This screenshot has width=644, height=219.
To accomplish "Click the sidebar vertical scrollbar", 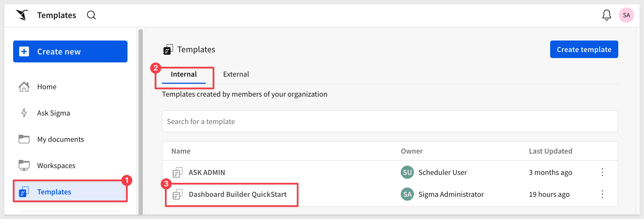I will pos(141,120).
